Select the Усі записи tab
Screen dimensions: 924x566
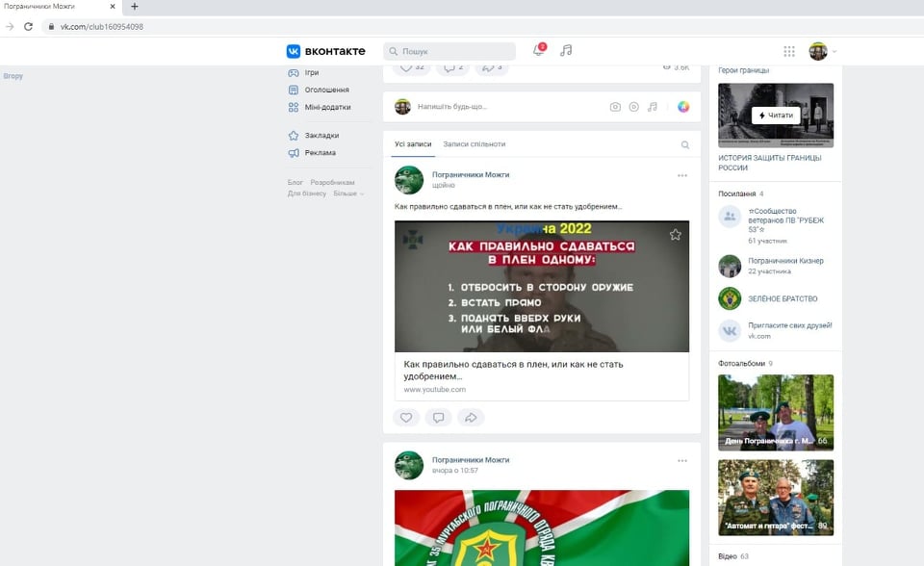pos(412,144)
